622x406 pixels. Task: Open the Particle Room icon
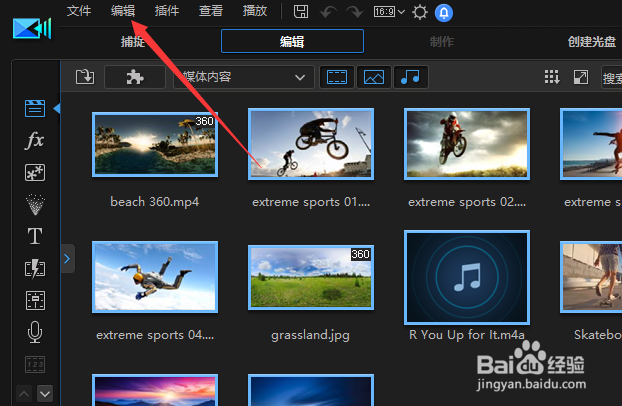35,204
